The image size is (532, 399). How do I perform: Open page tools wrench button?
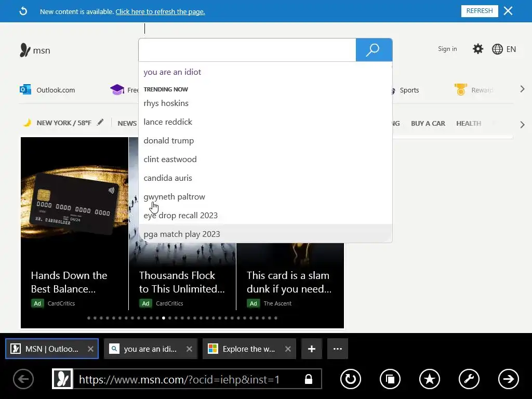click(469, 379)
